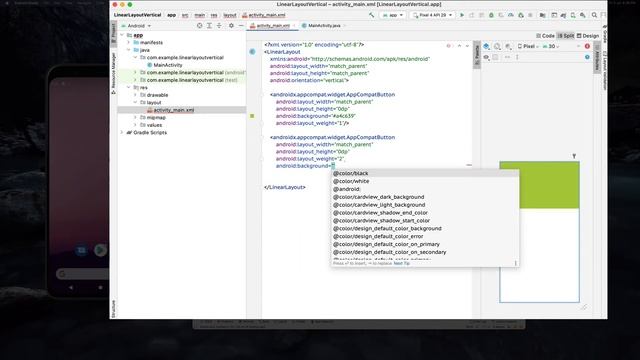Open the popup's three-dot options menu

click(x=516, y=263)
